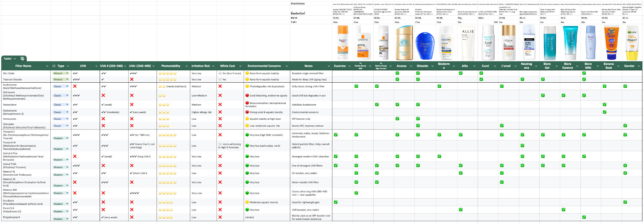Click the red X in Avobenzone UVB cell

(x=75, y=86)
